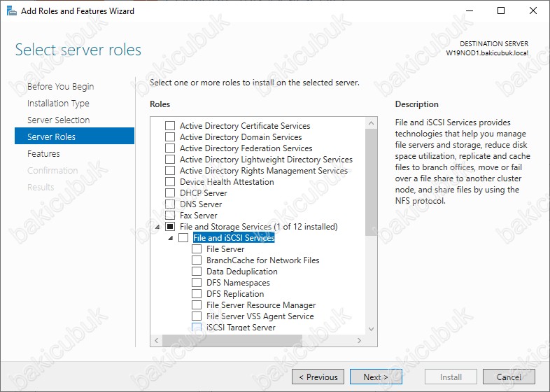Click the Previous button
Image resolution: width=550 pixels, height=392 pixels.
coord(318,377)
